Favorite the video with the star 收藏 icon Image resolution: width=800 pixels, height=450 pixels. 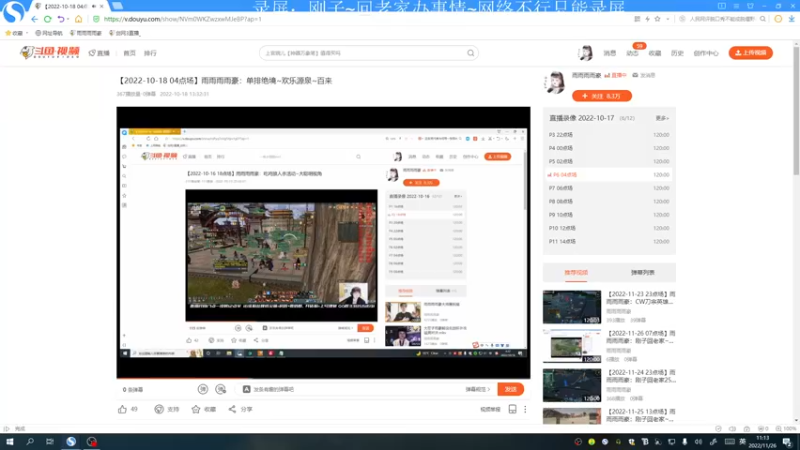pos(196,409)
